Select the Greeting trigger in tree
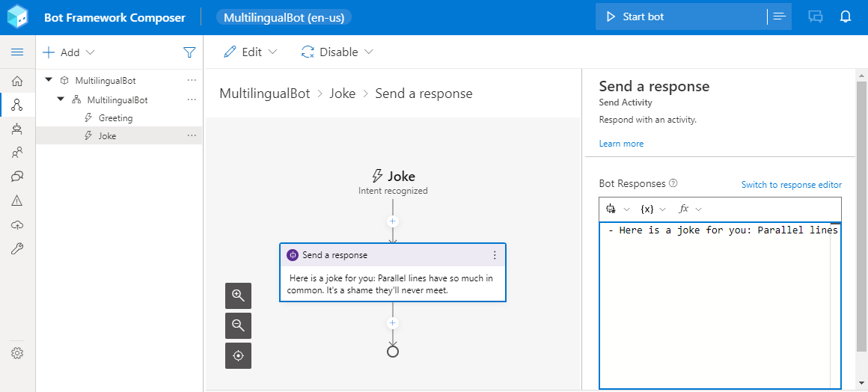This screenshot has width=868, height=392. pos(115,118)
